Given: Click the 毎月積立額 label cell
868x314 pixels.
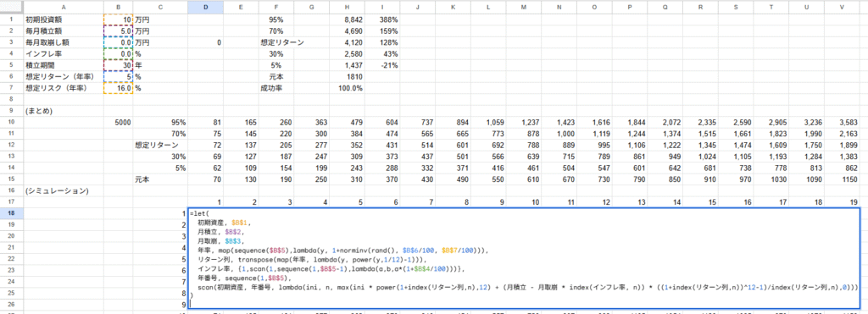Looking at the screenshot, I should point(63,30).
